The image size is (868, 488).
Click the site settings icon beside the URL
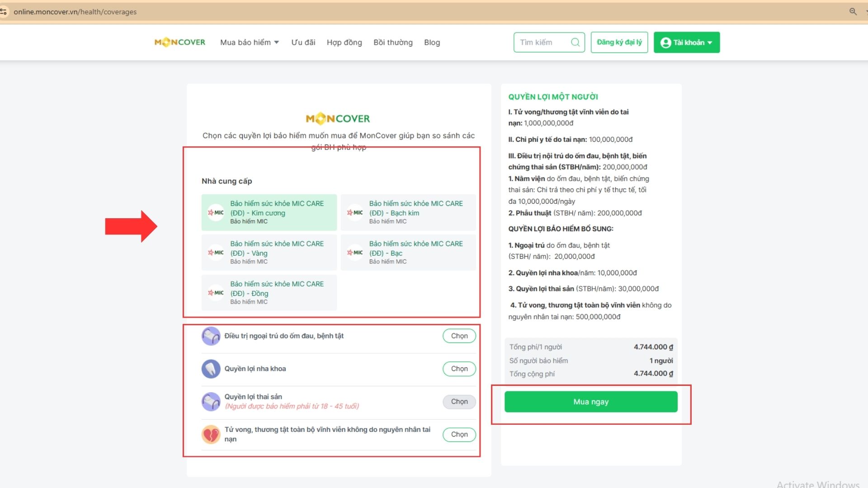(x=4, y=12)
